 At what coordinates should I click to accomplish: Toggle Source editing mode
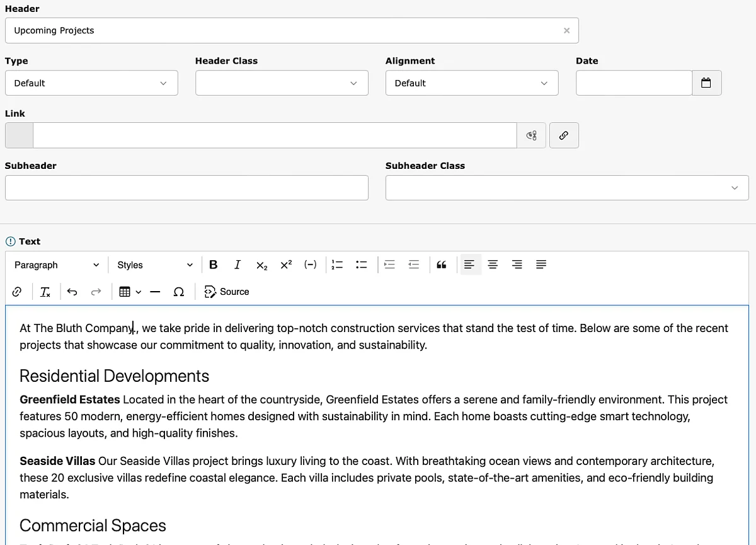pyautogui.click(x=227, y=292)
